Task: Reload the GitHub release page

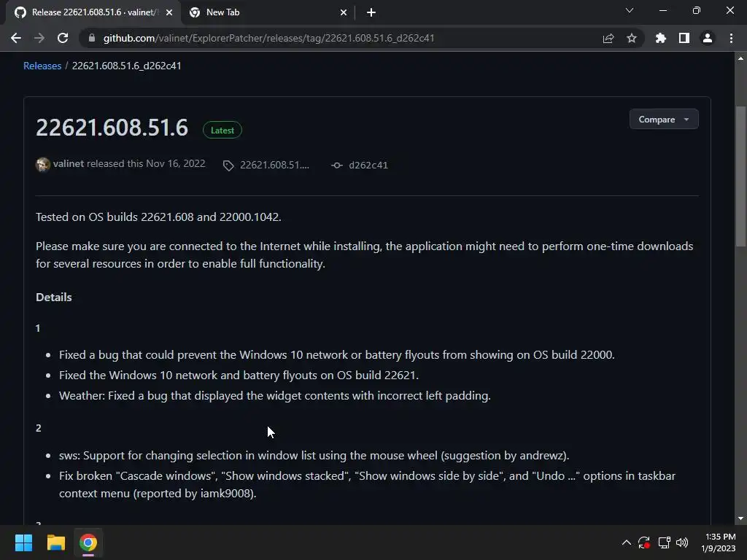Action: click(63, 38)
